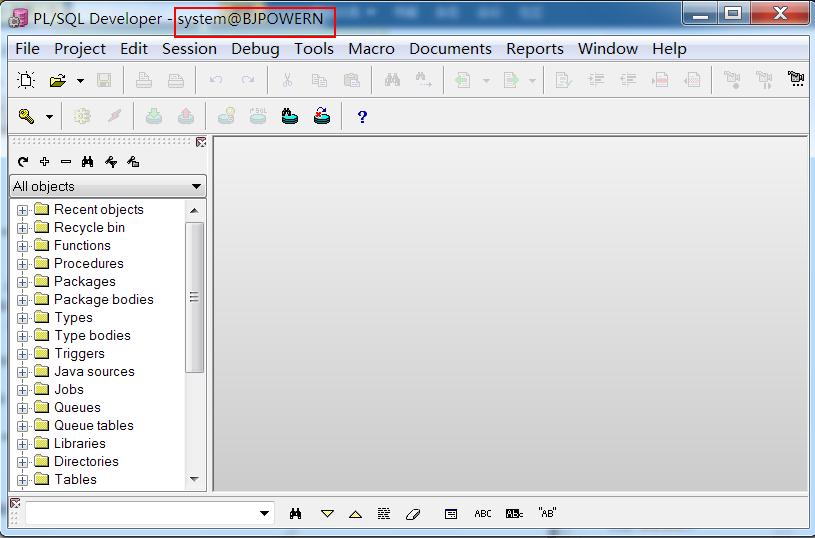
Task: Click the search bar binoculars Find icon
Action: point(296,514)
